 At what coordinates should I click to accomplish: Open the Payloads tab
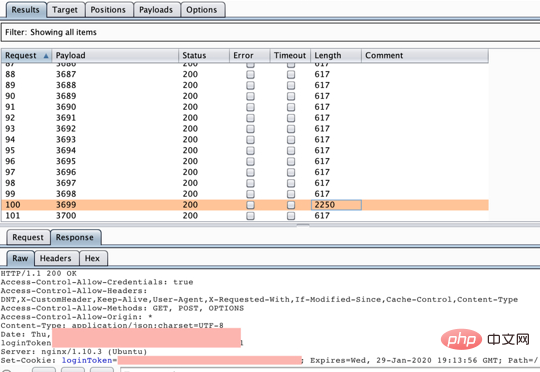(156, 10)
